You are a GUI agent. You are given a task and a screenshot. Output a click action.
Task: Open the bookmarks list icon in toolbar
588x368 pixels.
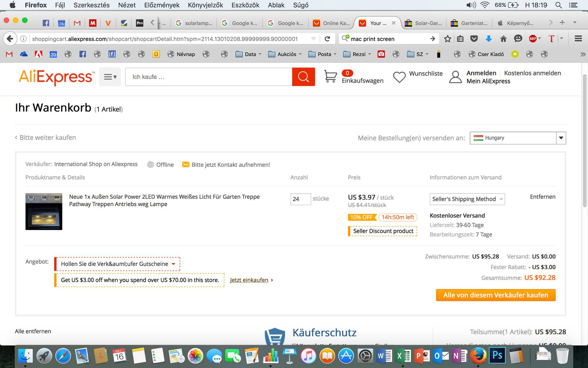460,39
